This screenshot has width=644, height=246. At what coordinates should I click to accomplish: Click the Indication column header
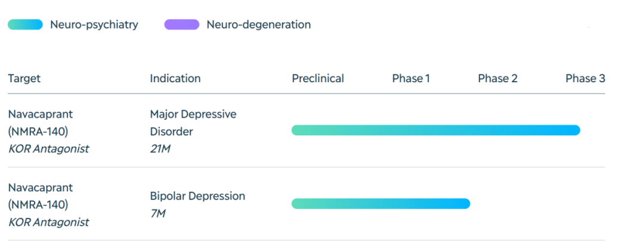point(175,78)
